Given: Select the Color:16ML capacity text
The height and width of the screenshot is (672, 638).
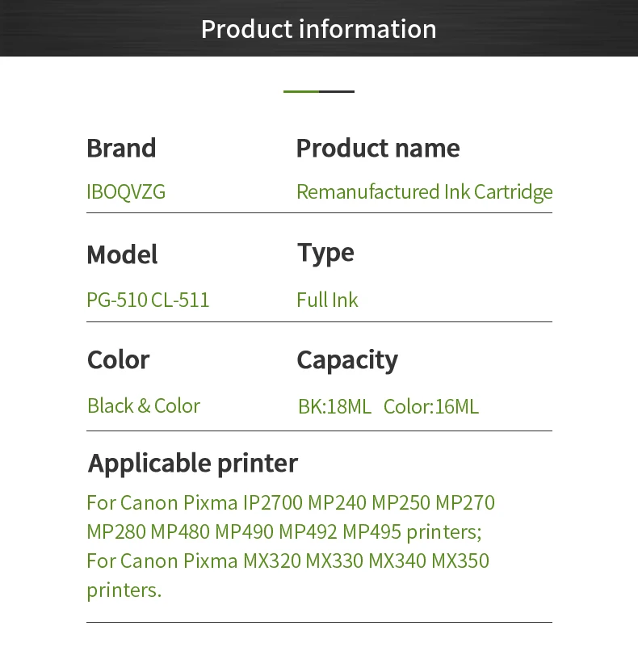Looking at the screenshot, I should [x=431, y=407].
